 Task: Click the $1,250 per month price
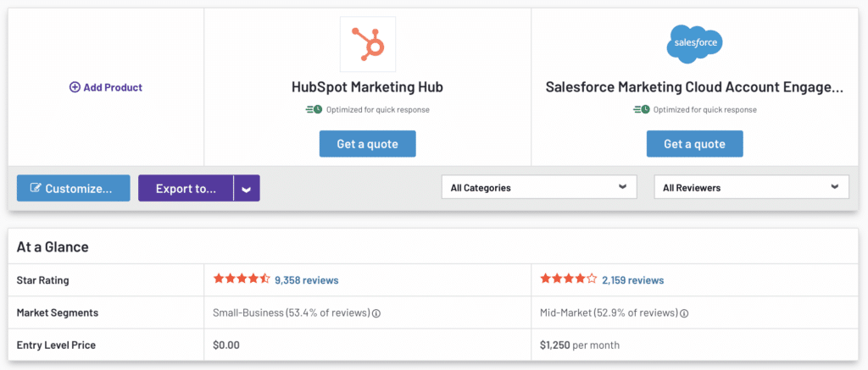pyautogui.click(x=580, y=345)
